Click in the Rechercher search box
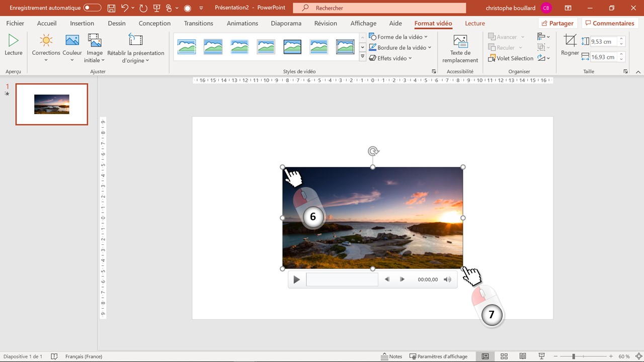The width and height of the screenshot is (644, 362). (x=379, y=8)
